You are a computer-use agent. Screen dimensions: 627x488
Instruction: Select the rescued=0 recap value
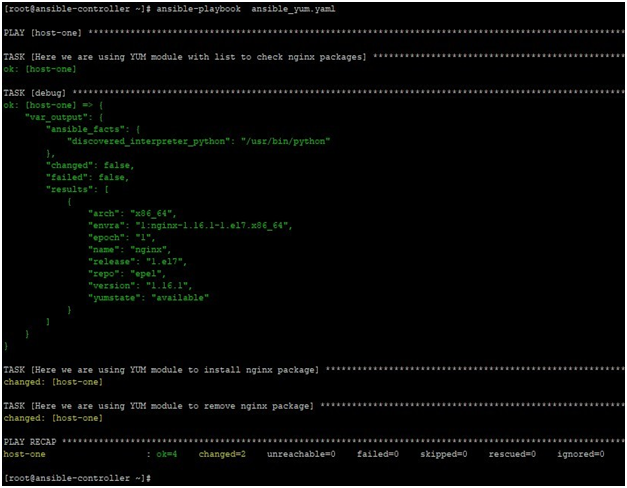coord(512,454)
